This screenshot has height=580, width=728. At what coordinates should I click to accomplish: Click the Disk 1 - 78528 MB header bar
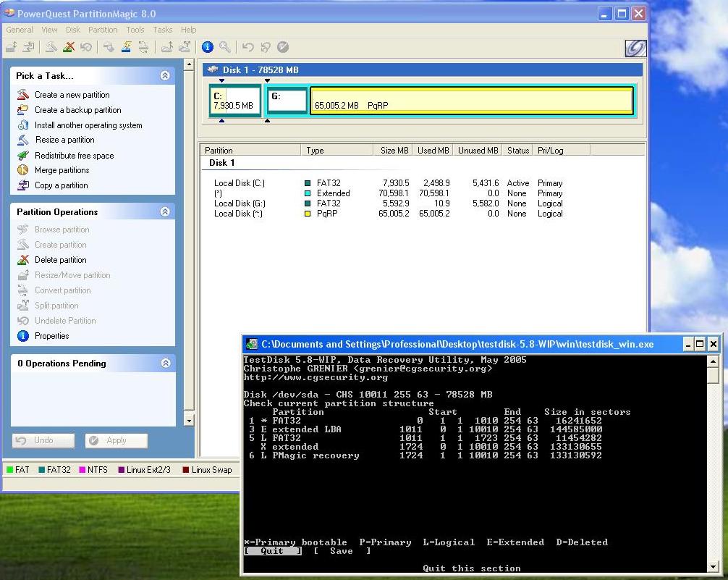coord(423,70)
